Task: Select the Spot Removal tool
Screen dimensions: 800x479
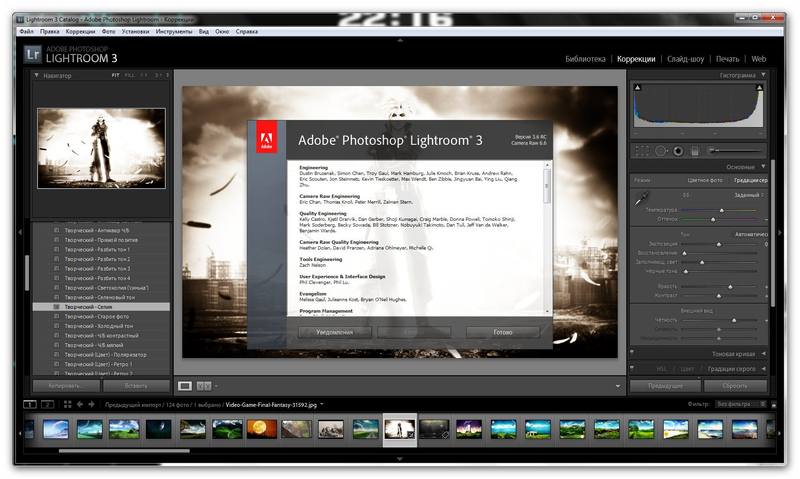Action: (x=661, y=150)
